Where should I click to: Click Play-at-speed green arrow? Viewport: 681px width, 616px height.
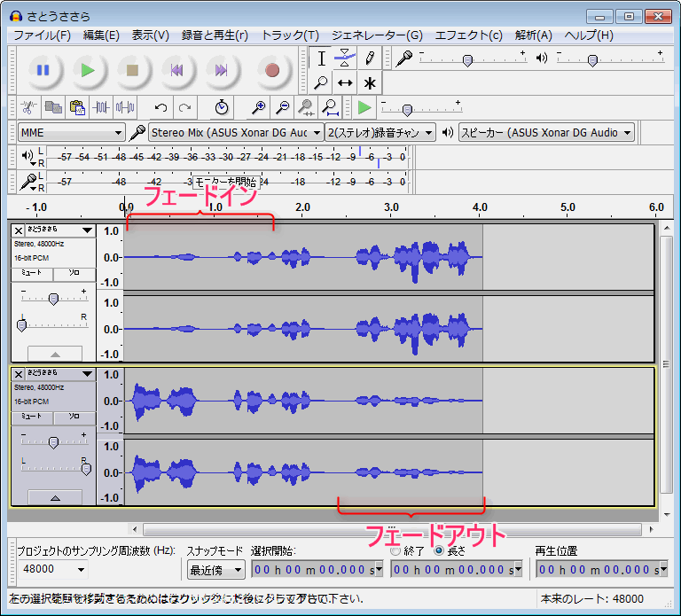364,107
